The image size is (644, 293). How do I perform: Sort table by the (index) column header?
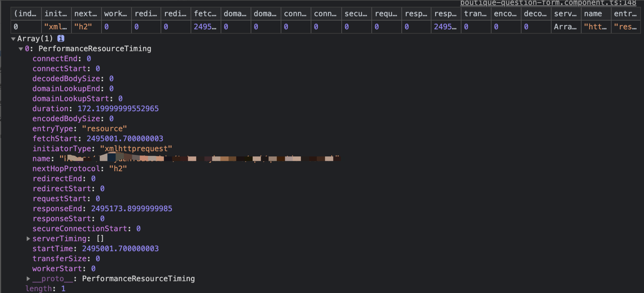click(26, 14)
